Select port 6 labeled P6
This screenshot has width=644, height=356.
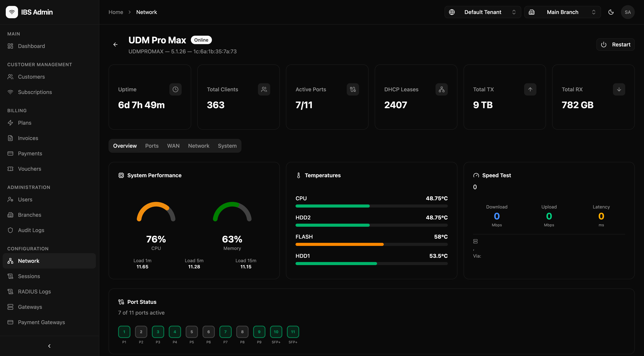click(208, 332)
